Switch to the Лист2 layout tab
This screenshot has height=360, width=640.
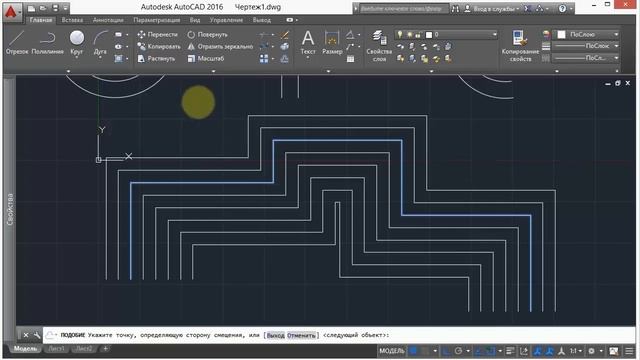pyautogui.click(x=84, y=349)
